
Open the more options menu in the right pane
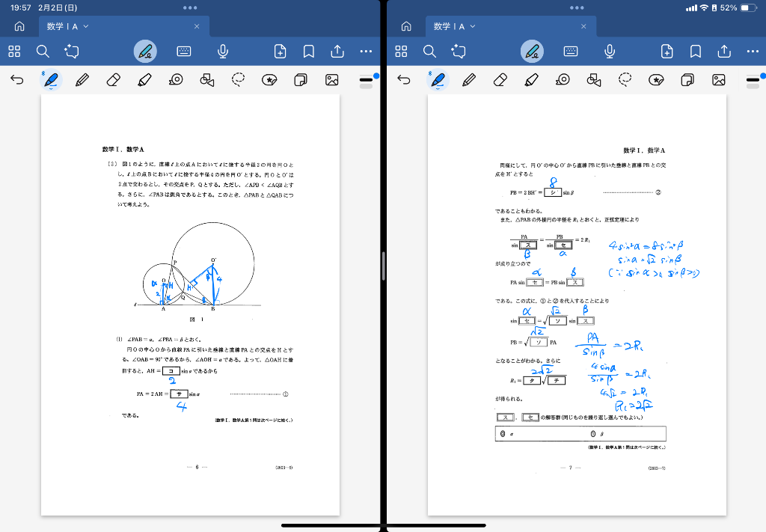pos(753,51)
